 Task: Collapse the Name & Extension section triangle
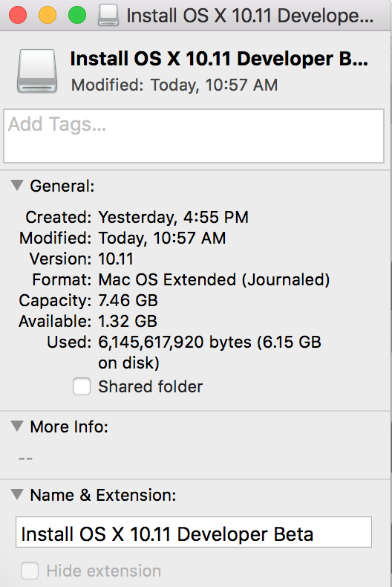17,494
